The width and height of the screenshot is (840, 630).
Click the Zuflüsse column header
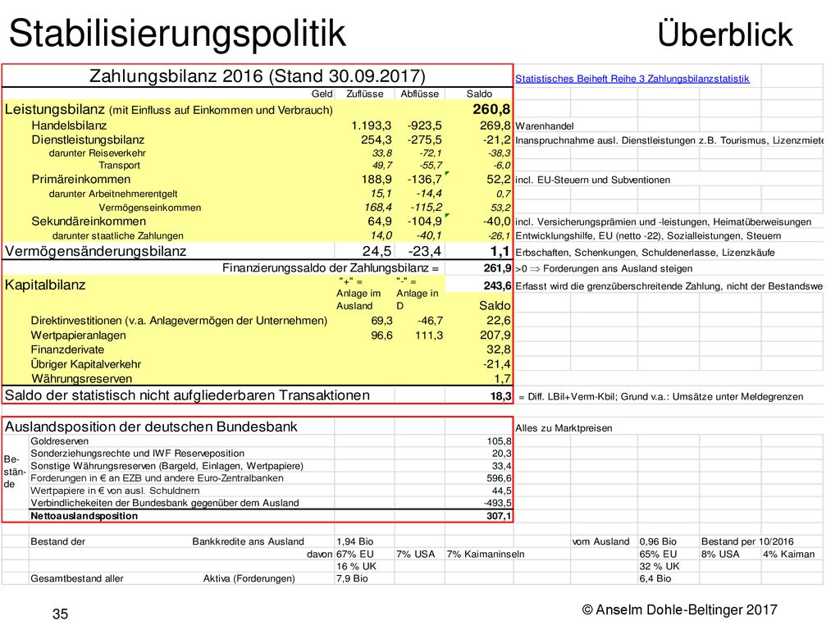point(364,94)
